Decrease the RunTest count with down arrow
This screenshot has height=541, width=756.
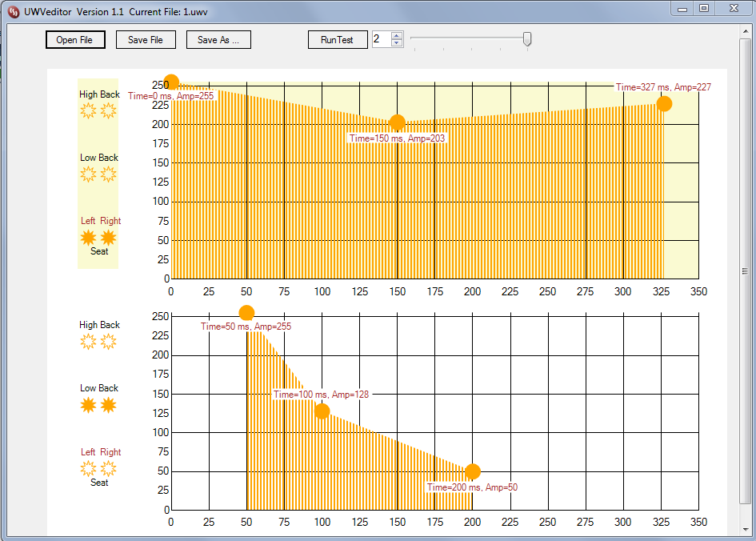pyautogui.click(x=397, y=43)
